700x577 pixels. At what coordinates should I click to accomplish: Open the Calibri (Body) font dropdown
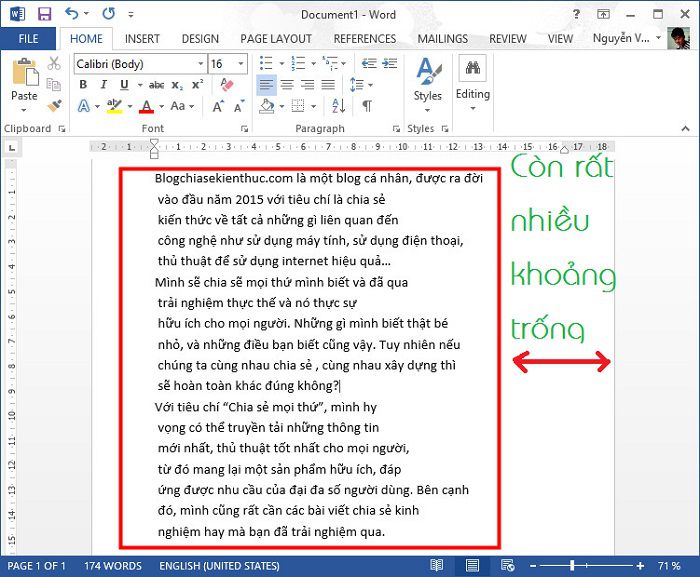click(x=201, y=64)
